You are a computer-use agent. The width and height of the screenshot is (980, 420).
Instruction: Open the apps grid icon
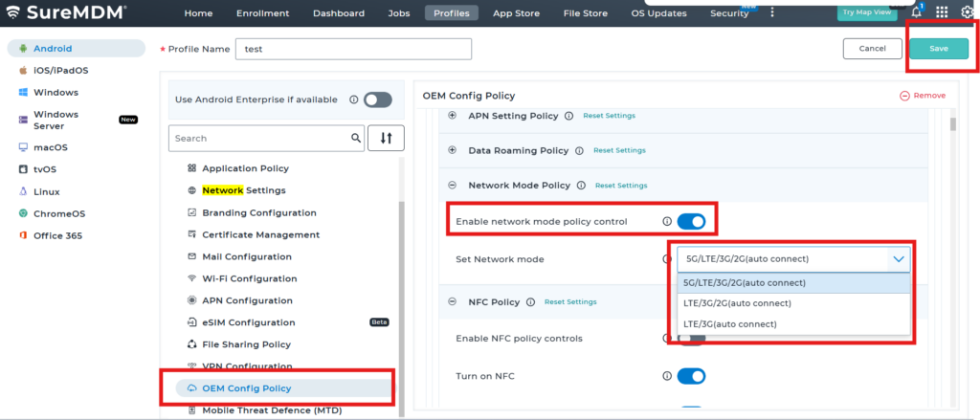point(942,12)
